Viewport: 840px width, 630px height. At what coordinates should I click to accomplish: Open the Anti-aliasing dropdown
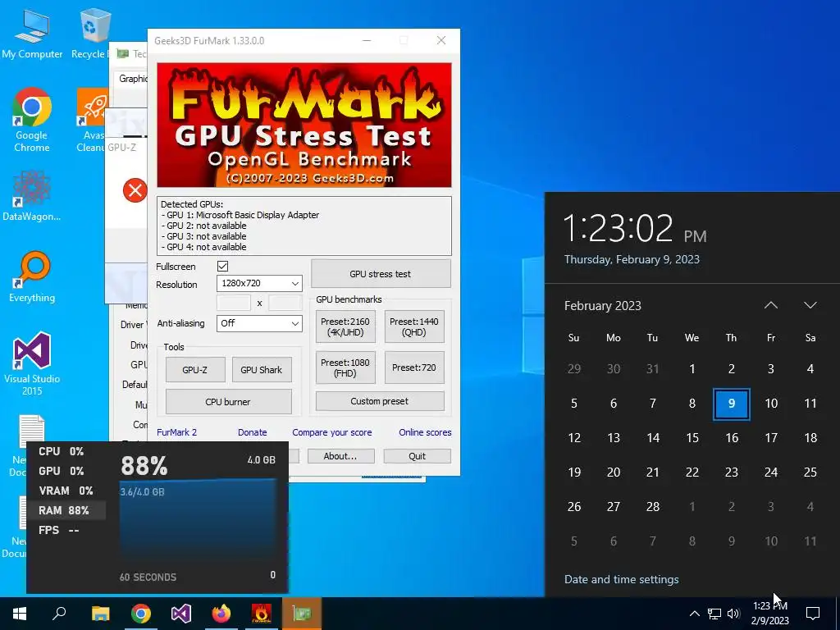click(259, 323)
